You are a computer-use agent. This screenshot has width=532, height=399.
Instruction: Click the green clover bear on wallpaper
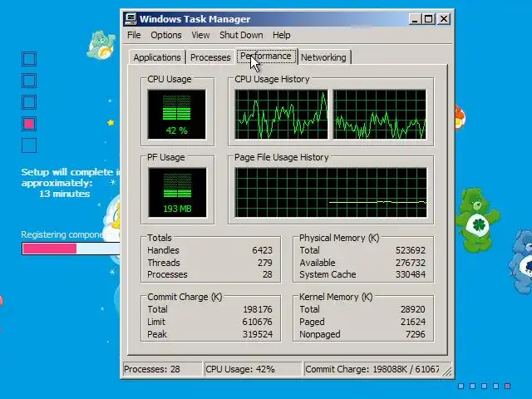(x=478, y=219)
